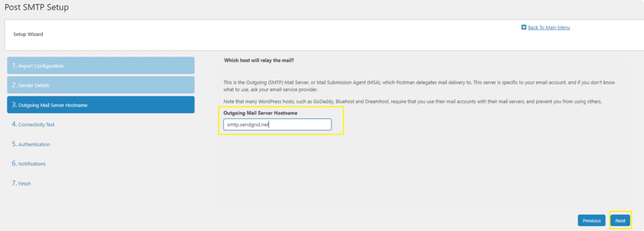The height and width of the screenshot is (231, 644).
Task: Jump to step 7 Finish
Action: pos(21,183)
